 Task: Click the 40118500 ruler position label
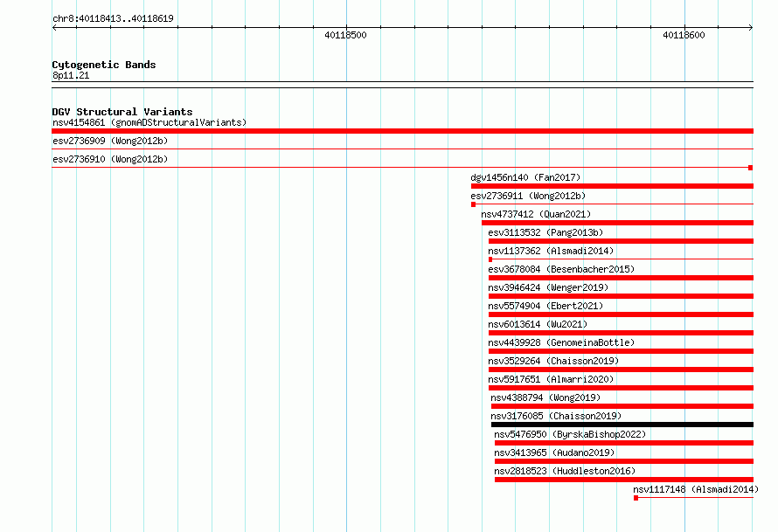pos(345,35)
